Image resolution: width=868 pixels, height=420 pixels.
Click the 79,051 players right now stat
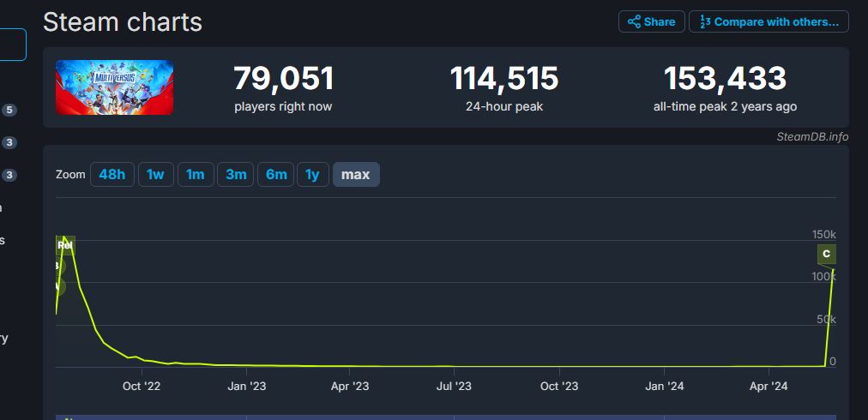pyautogui.click(x=283, y=87)
